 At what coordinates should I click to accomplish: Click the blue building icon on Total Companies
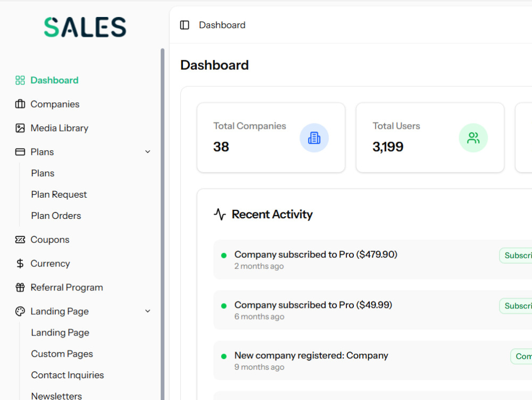point(314,138)
